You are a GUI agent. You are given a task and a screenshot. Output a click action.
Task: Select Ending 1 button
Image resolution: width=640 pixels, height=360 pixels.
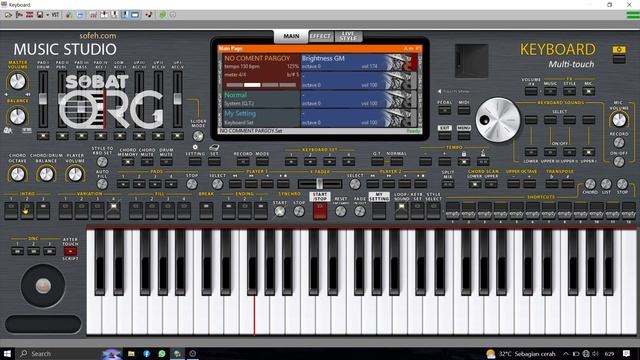[x=229, y=211]
